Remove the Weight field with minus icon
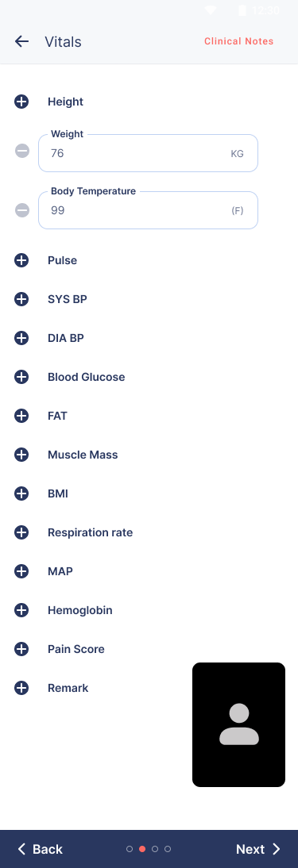 click(x=22, y=151)
